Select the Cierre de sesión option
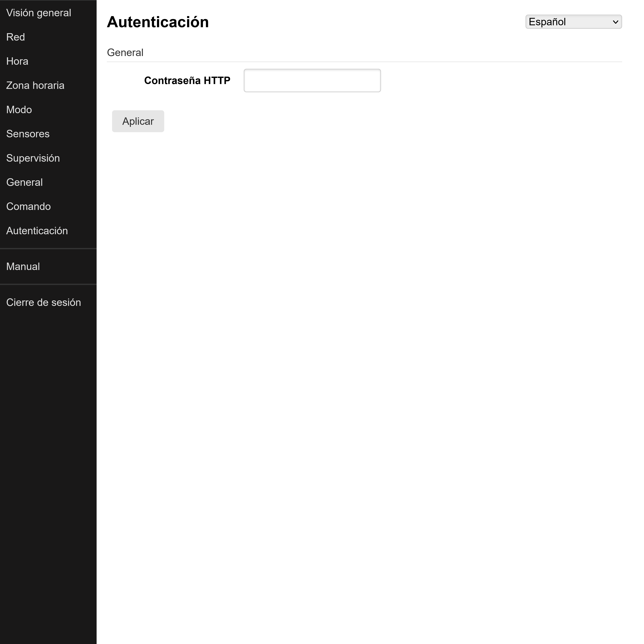644x644 pixels. (44, 302)
